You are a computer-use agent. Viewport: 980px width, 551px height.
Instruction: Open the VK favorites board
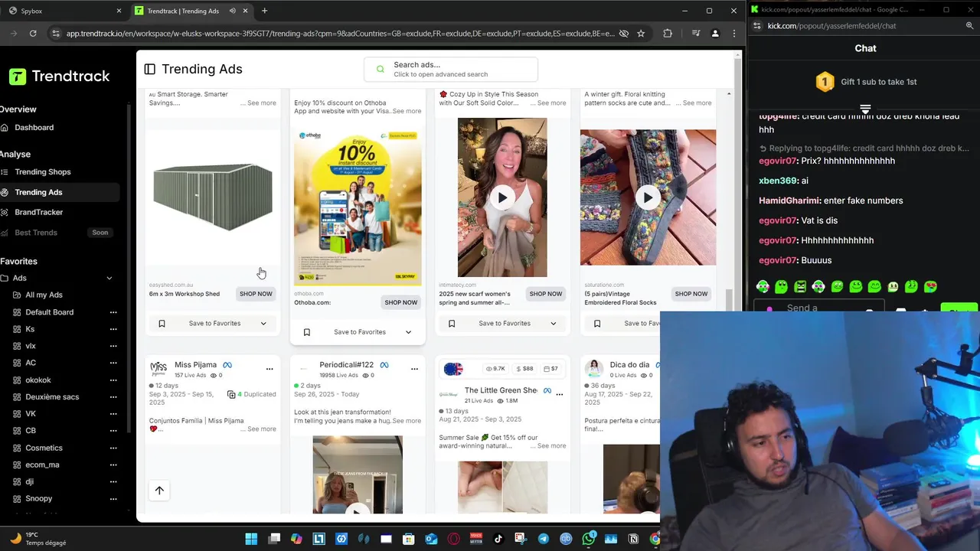(31, 413)
